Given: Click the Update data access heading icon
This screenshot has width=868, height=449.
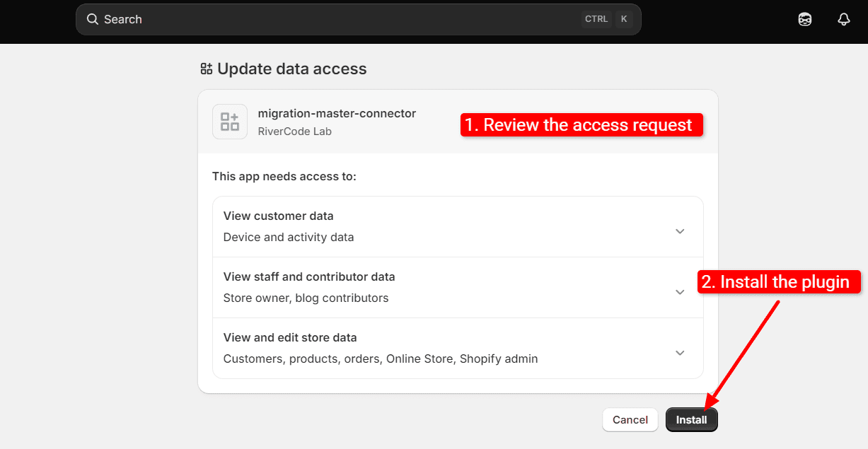Looking at the screenshot, I should click(x=207, y=69).
